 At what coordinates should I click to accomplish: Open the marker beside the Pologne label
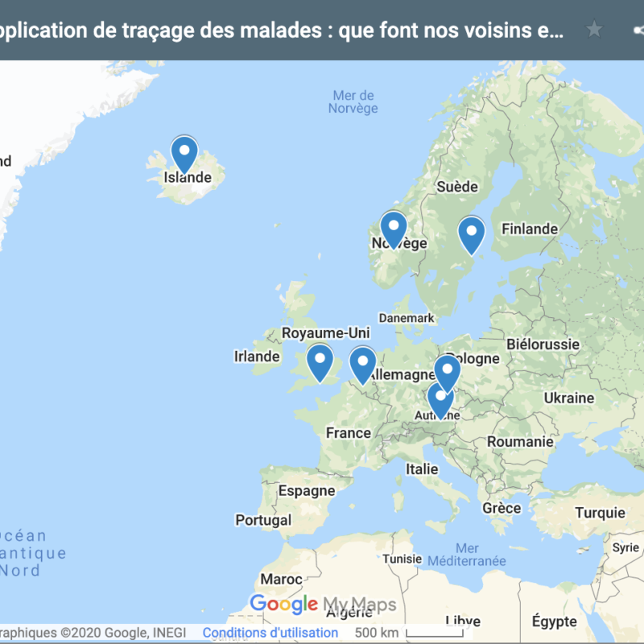pos(447,371)
